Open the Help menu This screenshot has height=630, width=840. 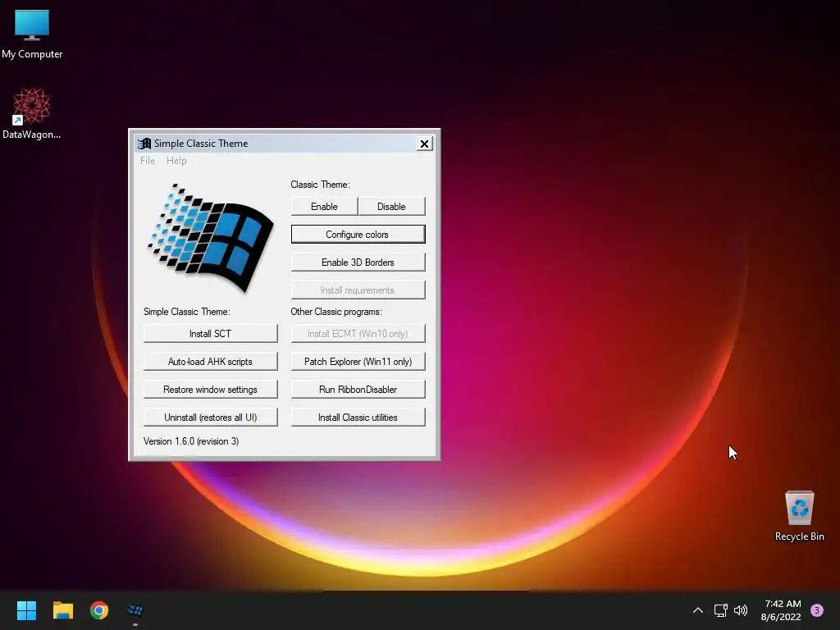click(176, 161)
